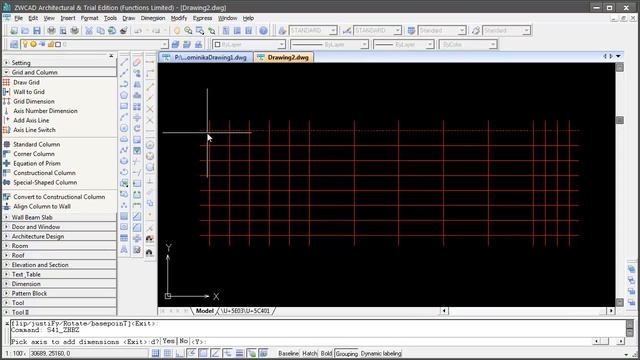Click the Pan hand icon in toolbar
The width and height of the screenshot is (640, 360).
pos(177,31)
